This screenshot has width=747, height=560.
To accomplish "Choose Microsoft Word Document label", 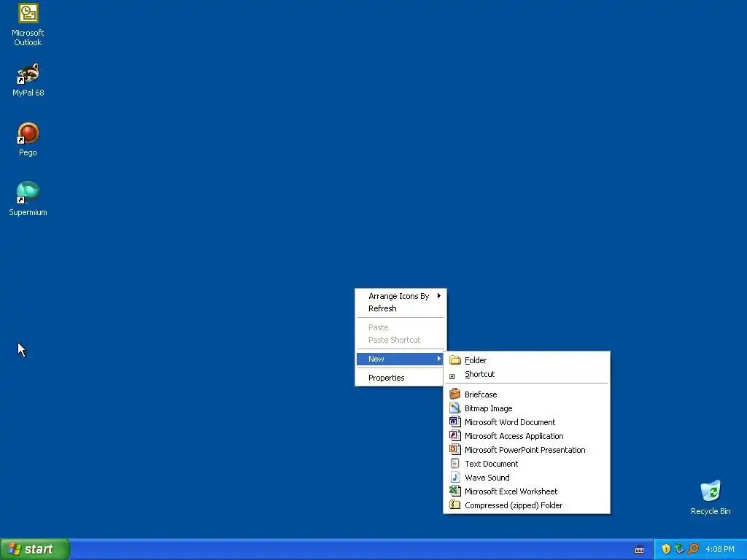I will click(510, 422).
